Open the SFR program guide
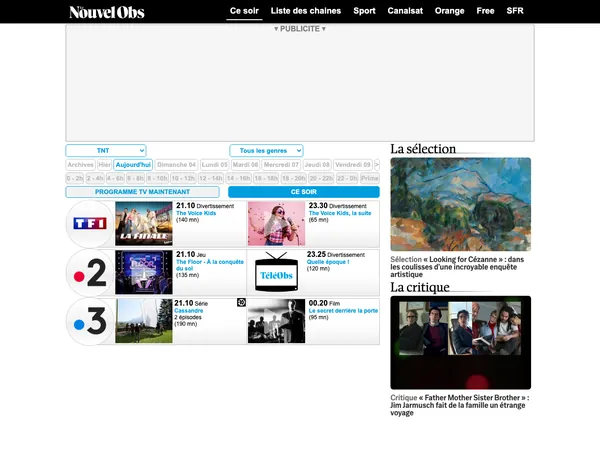Image resolution: width=600 pixels, height=450 pixels. [515, 11]
